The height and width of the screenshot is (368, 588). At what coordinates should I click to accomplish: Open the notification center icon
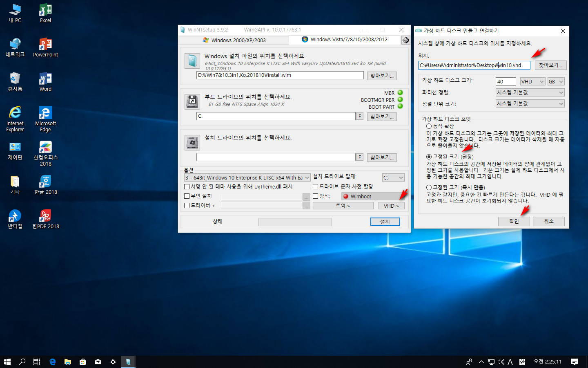575,361
